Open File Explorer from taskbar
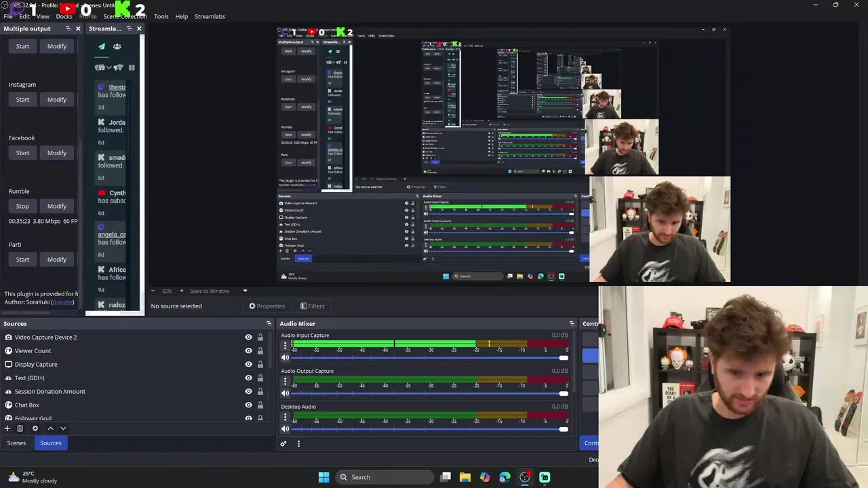868x488 pixels. click(x=465, y=477)
